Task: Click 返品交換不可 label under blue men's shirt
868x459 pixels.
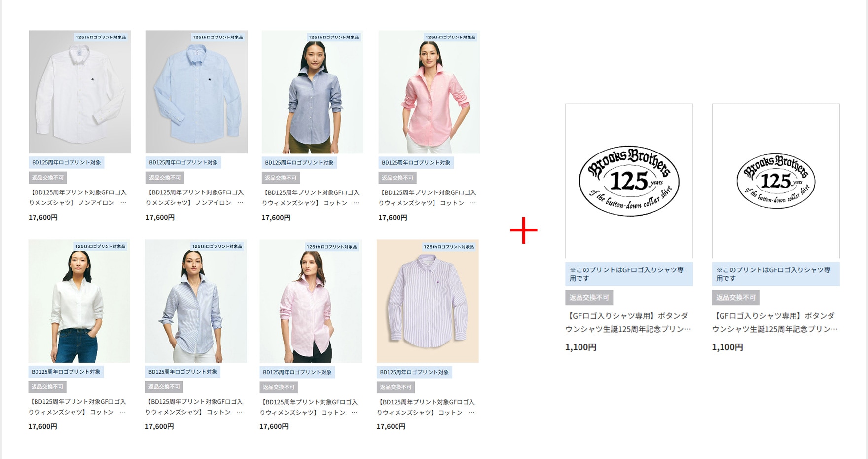Action: pyautogui.click(x=165, y=178)
